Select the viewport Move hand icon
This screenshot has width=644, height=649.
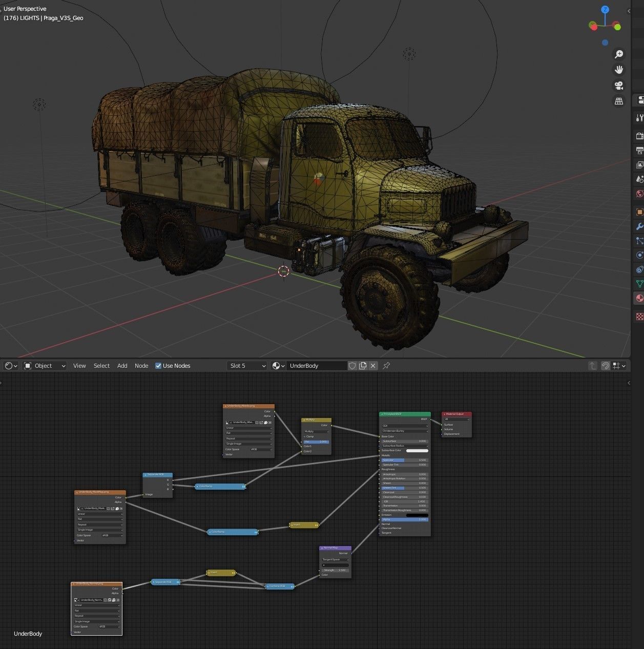(x=619, y=69)
